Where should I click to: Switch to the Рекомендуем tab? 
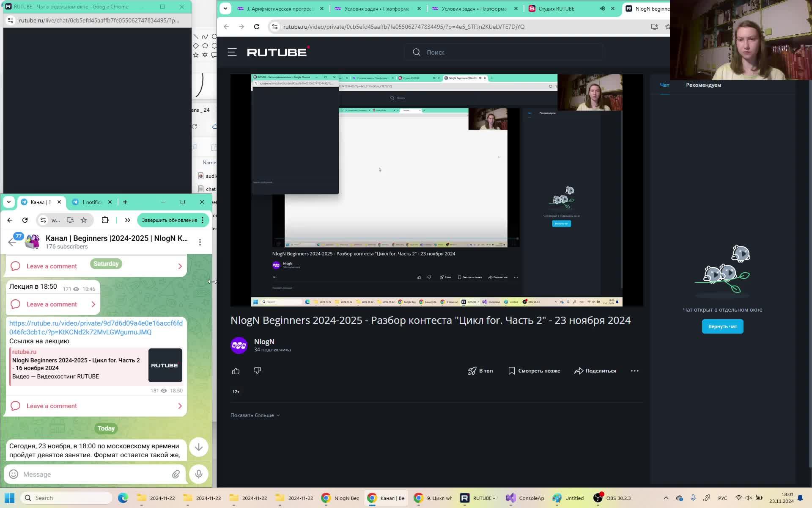(x=703, y=85)
